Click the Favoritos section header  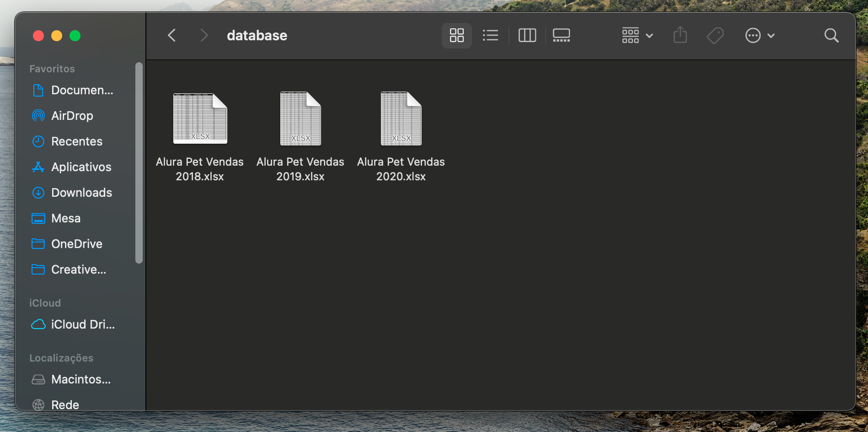[52, 69]
